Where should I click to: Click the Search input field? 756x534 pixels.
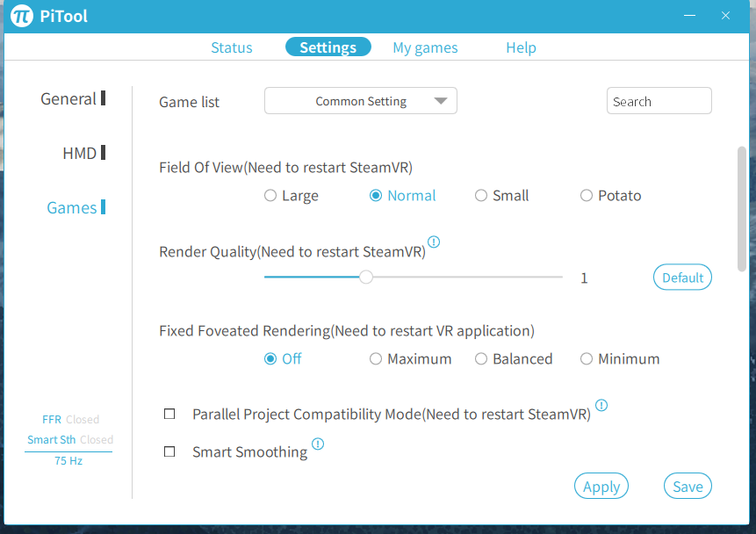[x=659, y=101]
